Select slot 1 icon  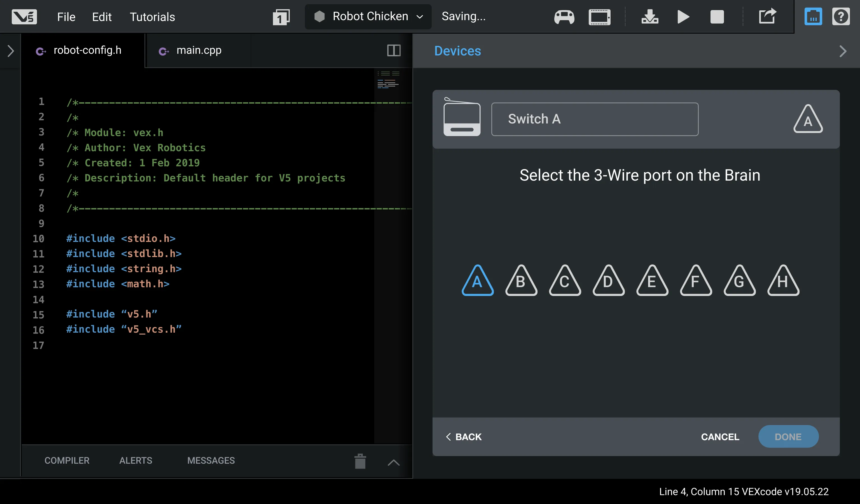pyautogui.click(x=281, y=17)
